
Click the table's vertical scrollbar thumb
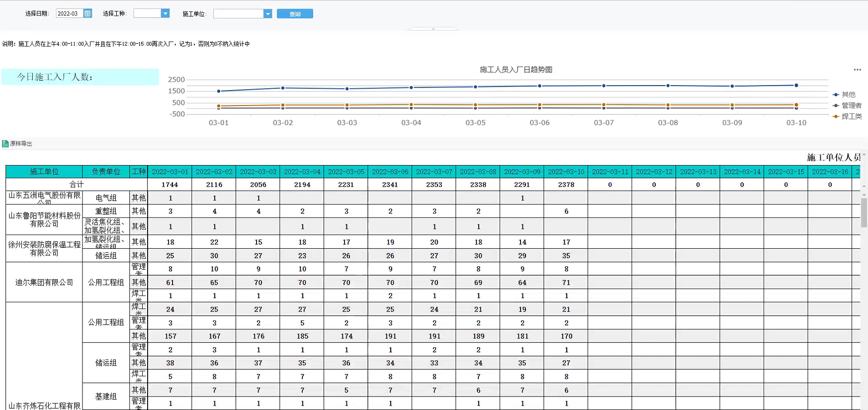[x=864, y=212]
